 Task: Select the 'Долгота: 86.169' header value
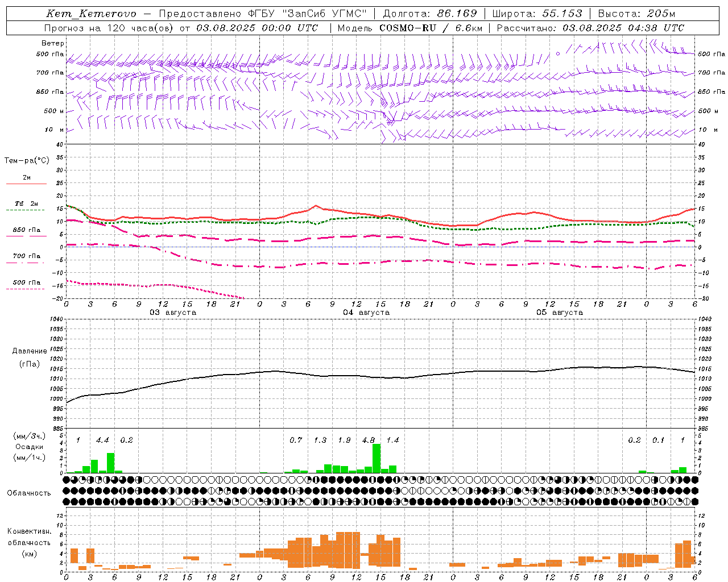430,14
